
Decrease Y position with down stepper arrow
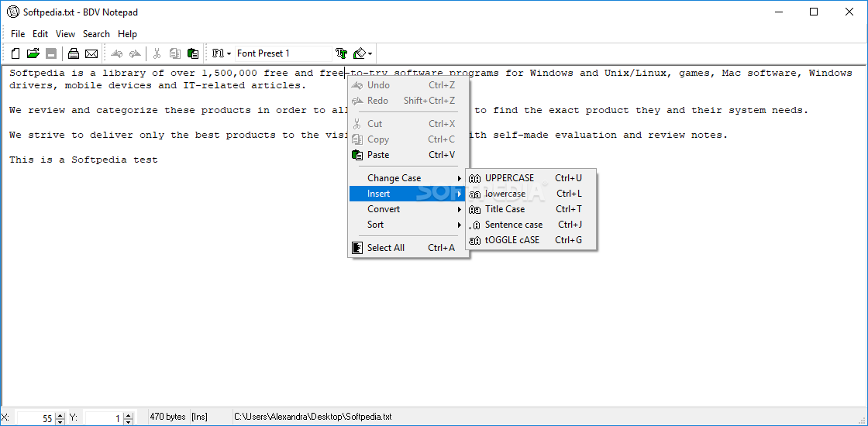129,422
